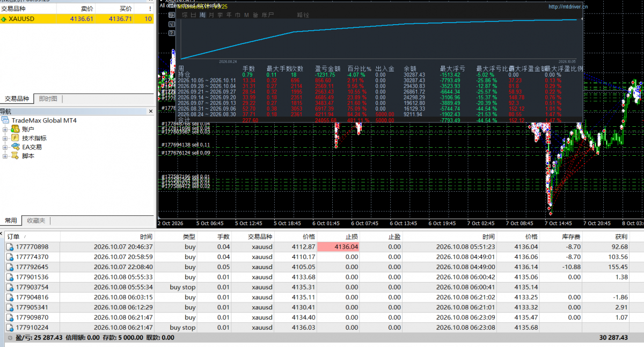Click the order icon for 177909870
Image resolution: width=644 pixels, height=347 pixels.
(x=10, y=317)
